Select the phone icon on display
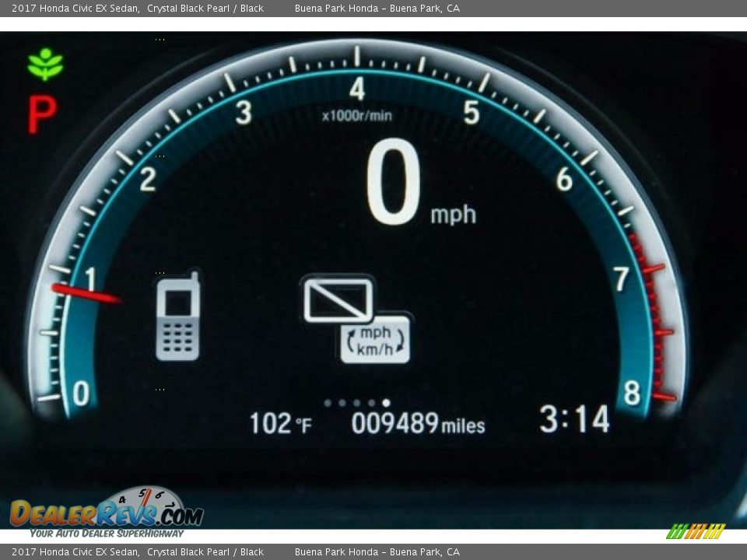The width and height of the screenshot is (747, 560). click(177, 317)
